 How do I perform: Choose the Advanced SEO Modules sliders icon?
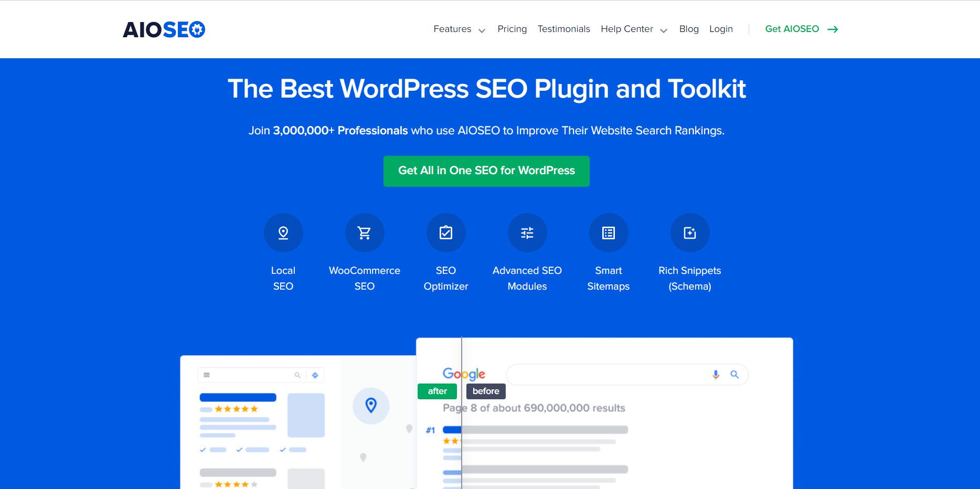coord(527,233)
